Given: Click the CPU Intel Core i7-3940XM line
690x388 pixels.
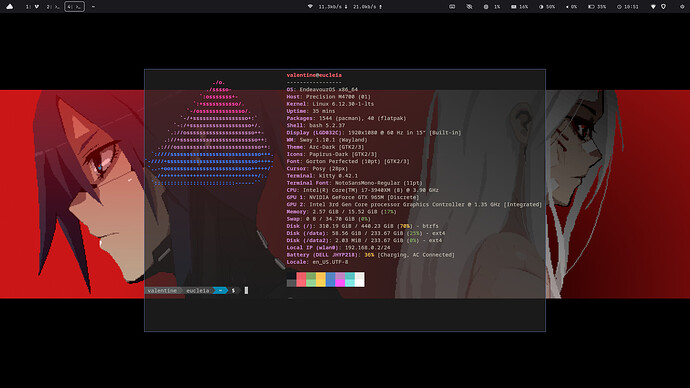Looking at the screenshot, I should click(x=363, y=190).
